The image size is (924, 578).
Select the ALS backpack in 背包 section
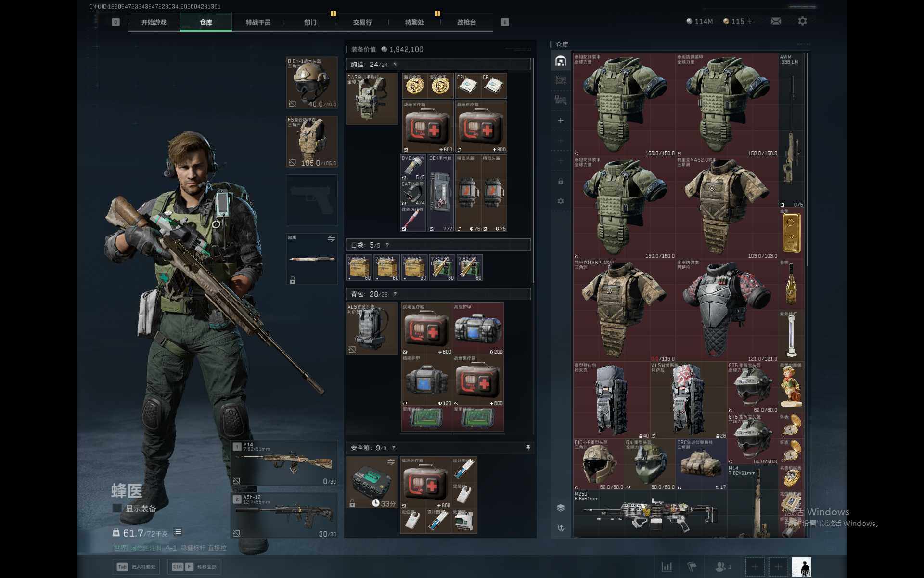point(372,328)
